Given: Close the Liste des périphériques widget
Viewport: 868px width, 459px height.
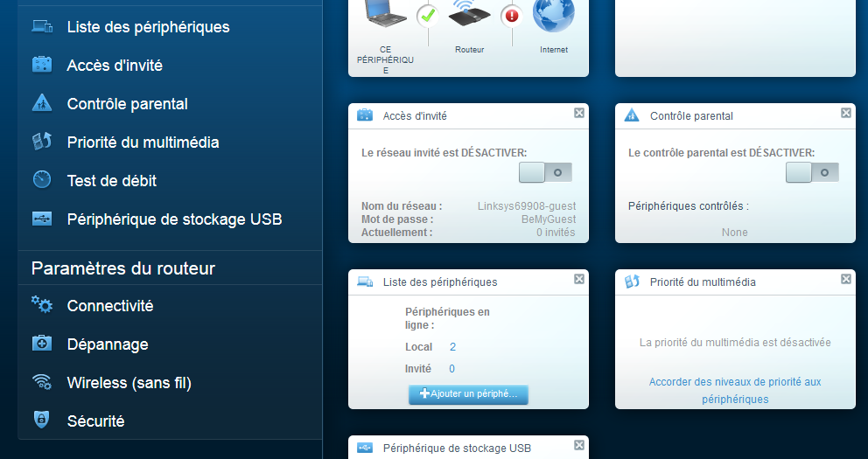Looking at the screenshot, I should (579, 280).
